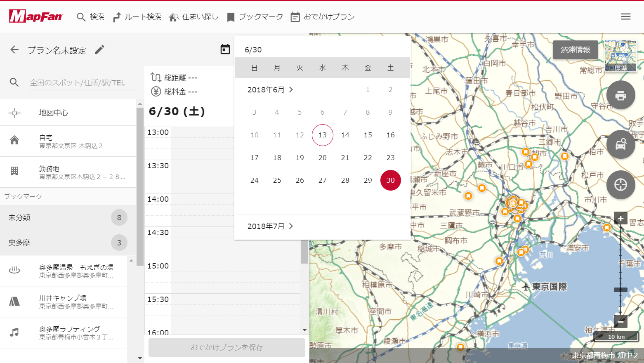This screenshot has width=644, height=363.
Task: Open the おでかけプラン menu
Action: point(323,17)
